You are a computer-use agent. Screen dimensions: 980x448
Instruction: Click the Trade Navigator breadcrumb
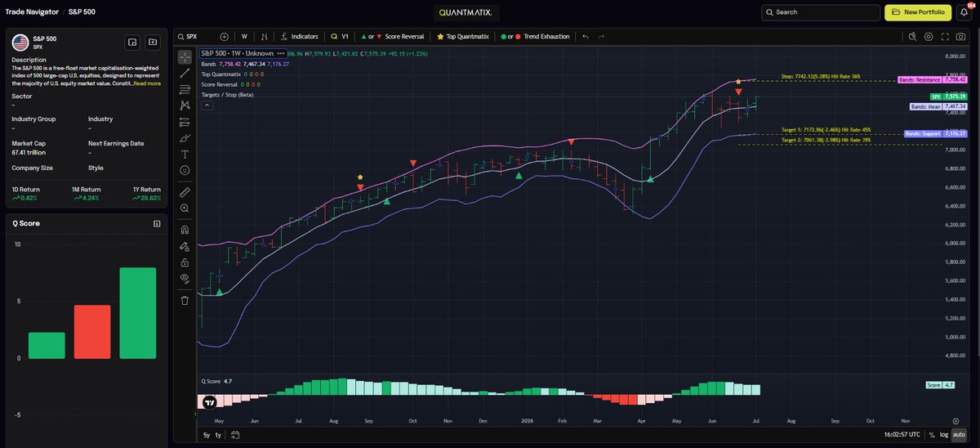click(30, 12)
